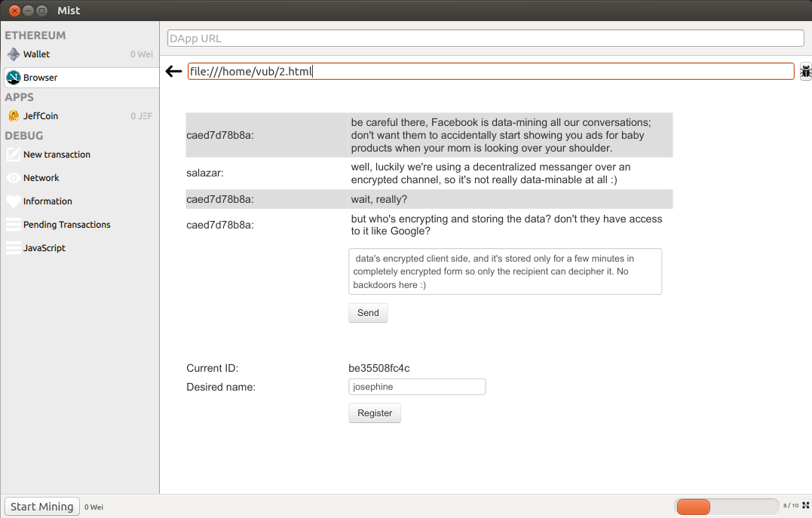Click the Desired name input box

(416, 387)
